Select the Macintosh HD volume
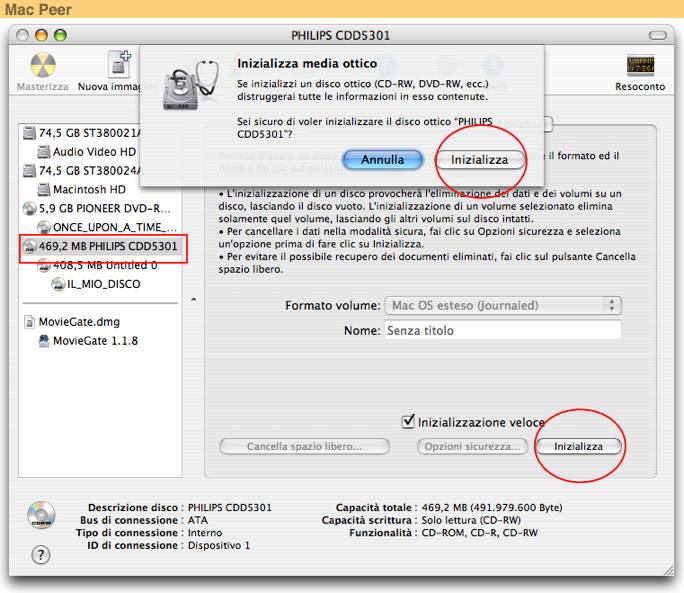The image size is (684, 593). (x=82, y=189)
